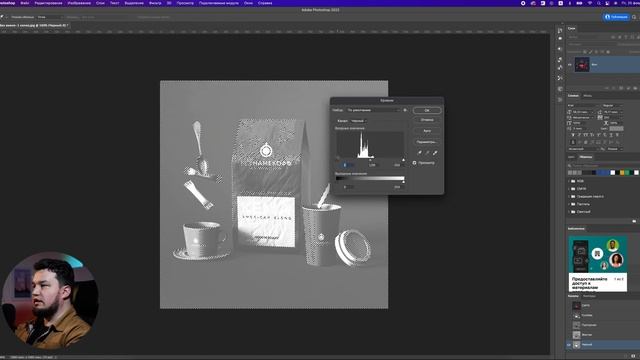
Task: Pick the gray point eyedropper in Levels
Action: point(427,153)
